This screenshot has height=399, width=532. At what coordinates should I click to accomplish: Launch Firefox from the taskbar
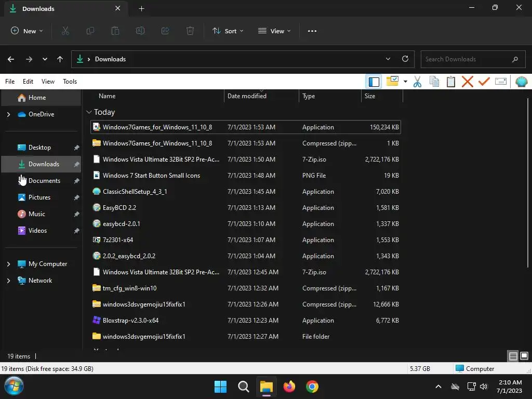click(289, 387)
